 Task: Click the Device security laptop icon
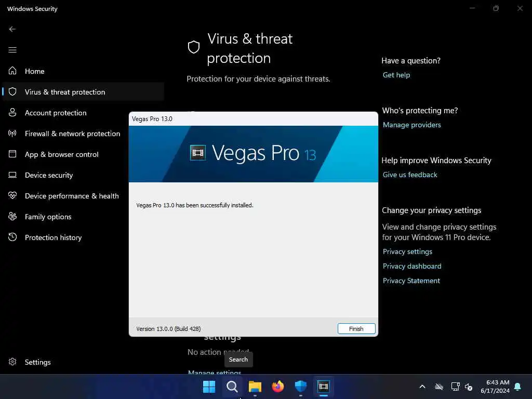tap(12, 175)
